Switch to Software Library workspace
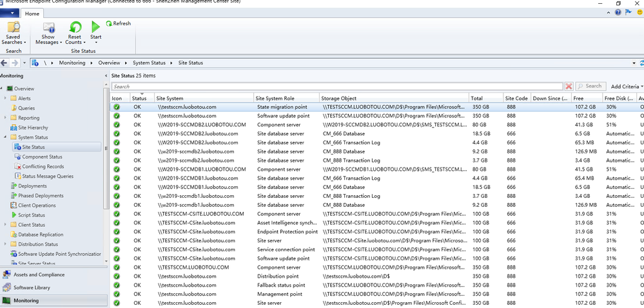The width and height of the screenshot is (644, 308). pos(54,288)
